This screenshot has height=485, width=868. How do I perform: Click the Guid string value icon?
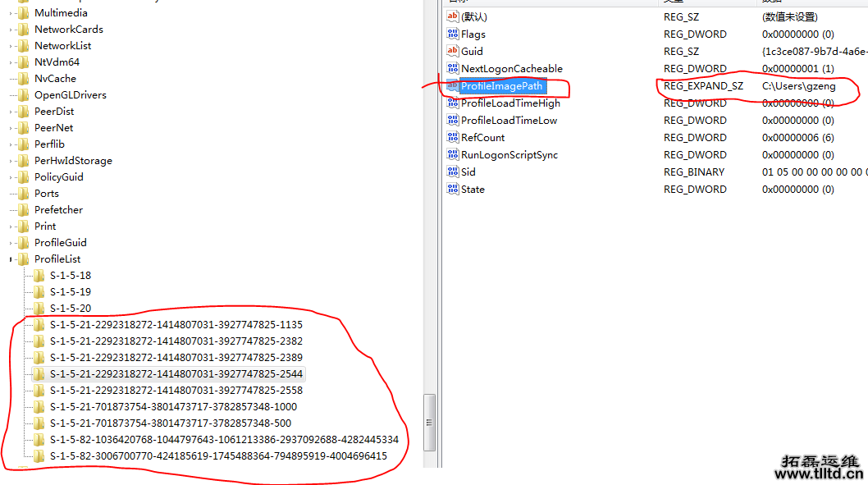453,52
